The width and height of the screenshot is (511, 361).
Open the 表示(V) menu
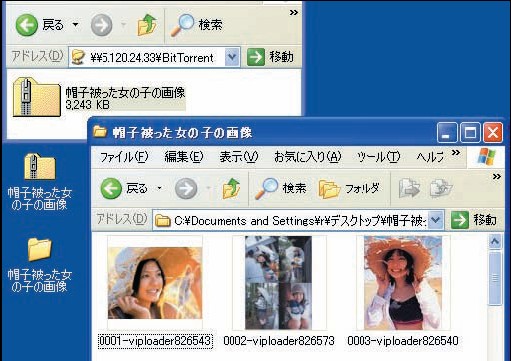(x=239, y=157)
